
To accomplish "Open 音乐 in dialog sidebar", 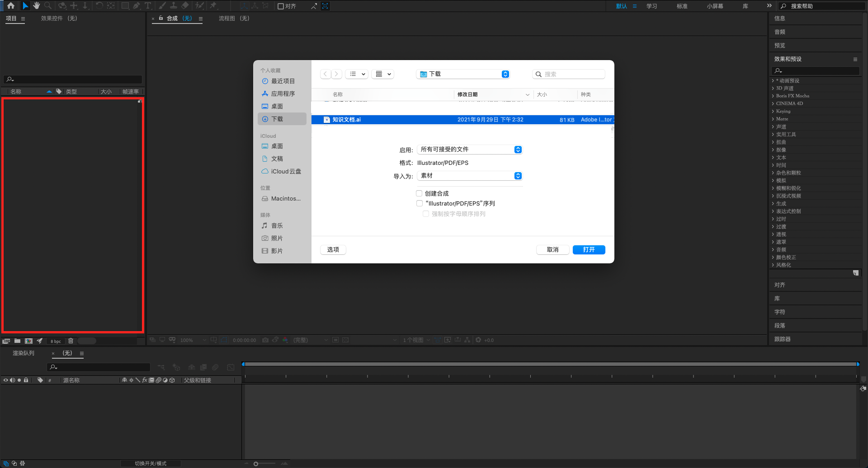I will [x=282, y=226].
